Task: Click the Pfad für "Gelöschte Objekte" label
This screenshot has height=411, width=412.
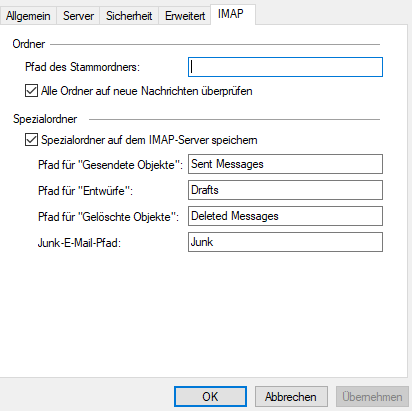Action: tap(108, 217)
